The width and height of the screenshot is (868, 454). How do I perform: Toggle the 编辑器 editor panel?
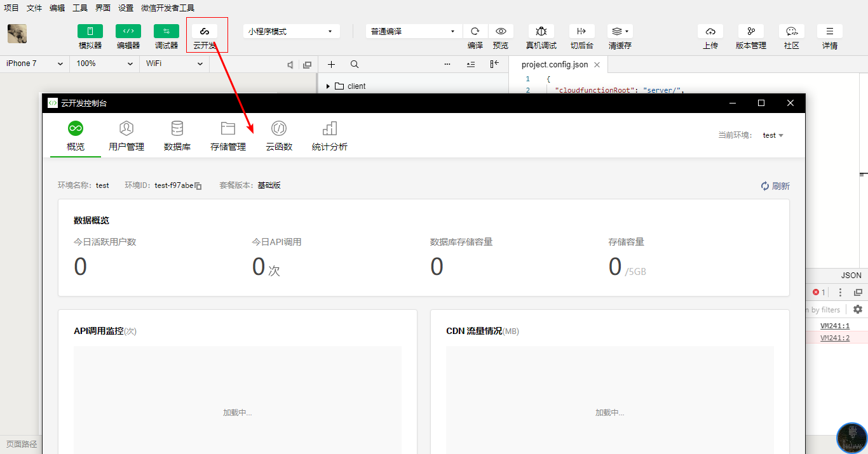(128, 32)
